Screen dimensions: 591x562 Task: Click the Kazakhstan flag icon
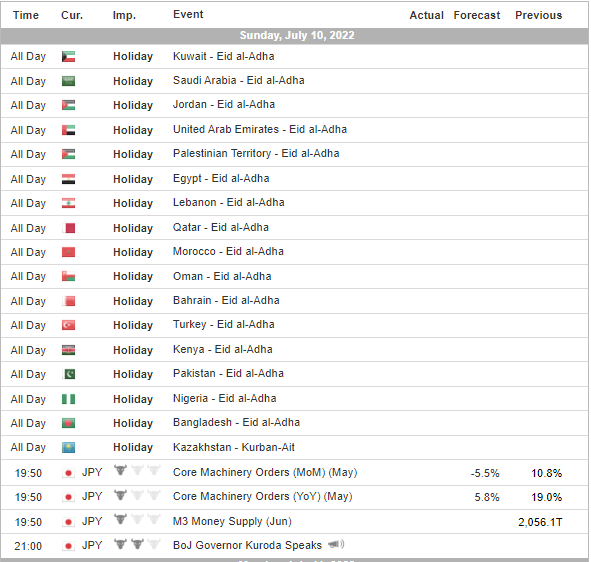[69, 447]
